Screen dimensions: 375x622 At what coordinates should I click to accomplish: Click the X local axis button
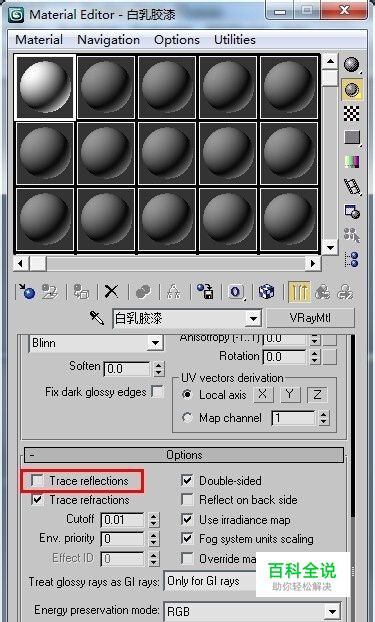point(263,395)
